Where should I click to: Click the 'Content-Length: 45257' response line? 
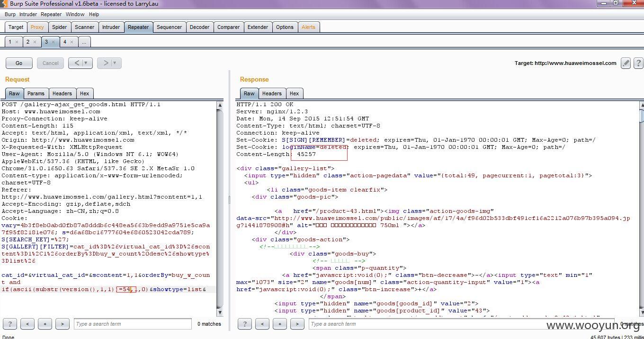[276, 154]
